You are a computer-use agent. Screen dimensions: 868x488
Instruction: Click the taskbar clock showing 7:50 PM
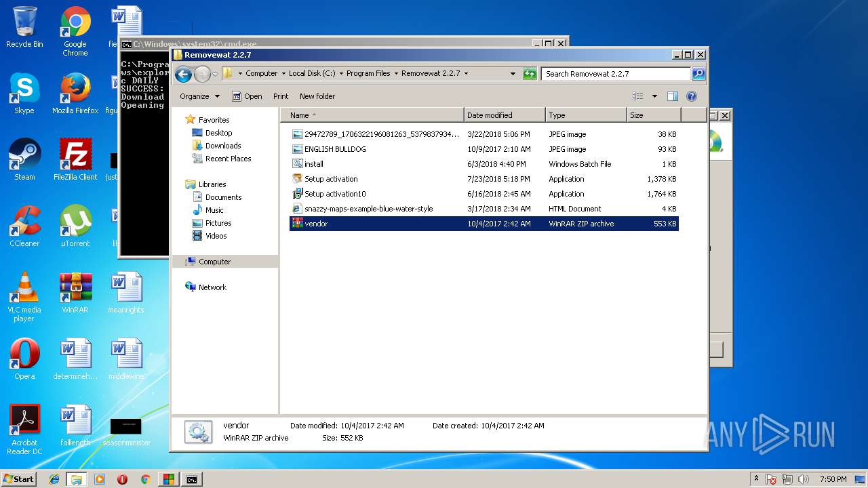(833, 479)
